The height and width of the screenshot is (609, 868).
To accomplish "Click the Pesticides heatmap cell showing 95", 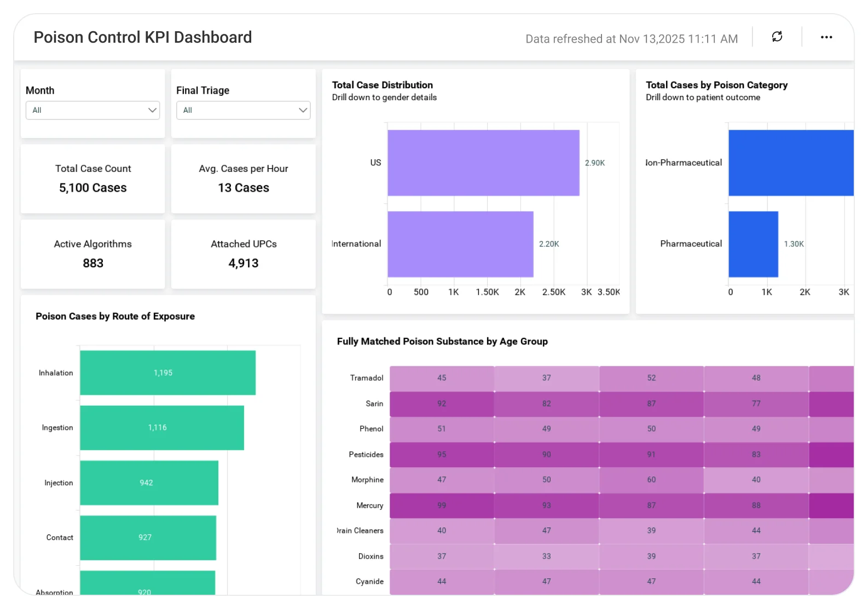I will (442, 455).
